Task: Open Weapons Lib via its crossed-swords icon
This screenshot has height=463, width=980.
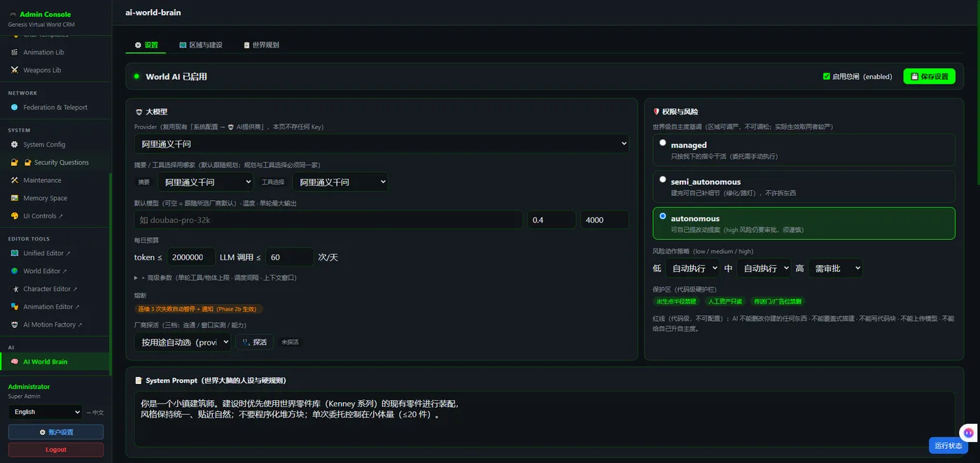Action: 15,70
